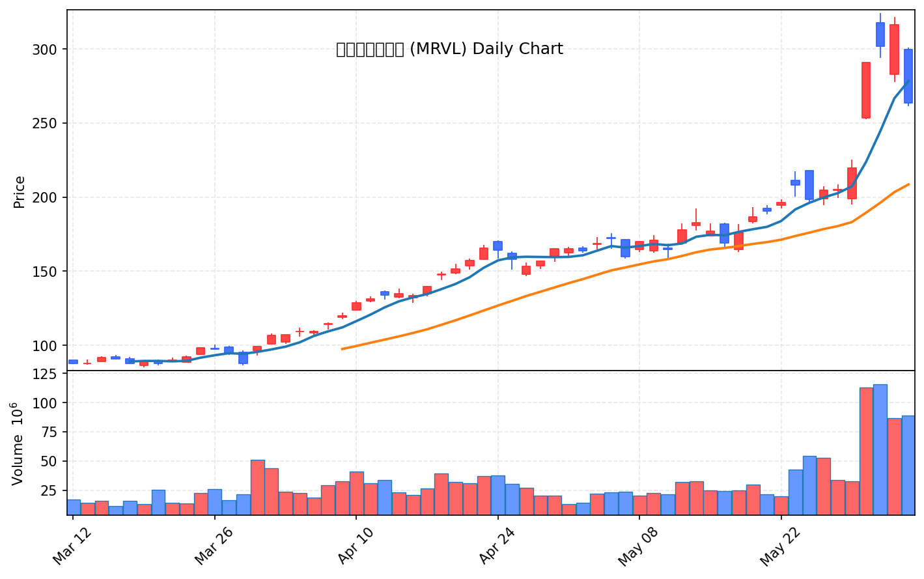Select the 25 volume tick label

pos(49,490)
